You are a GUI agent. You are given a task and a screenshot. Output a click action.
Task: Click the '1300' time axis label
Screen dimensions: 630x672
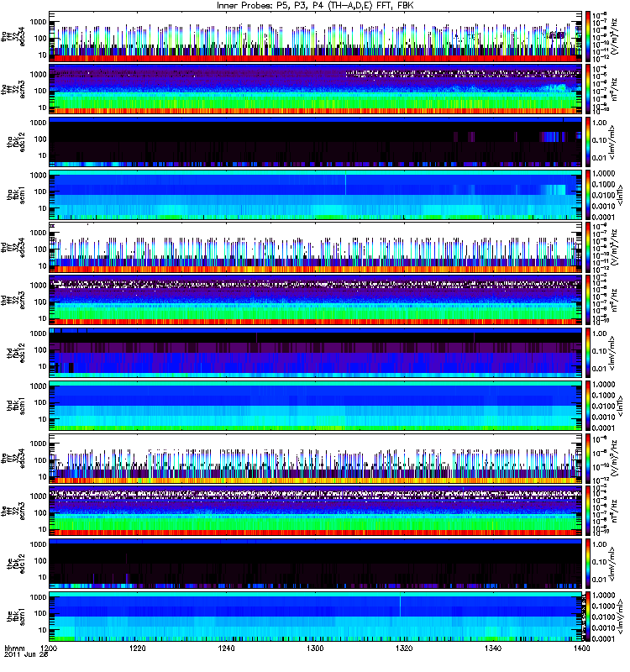pyautogui.click(x=315, y=648)
